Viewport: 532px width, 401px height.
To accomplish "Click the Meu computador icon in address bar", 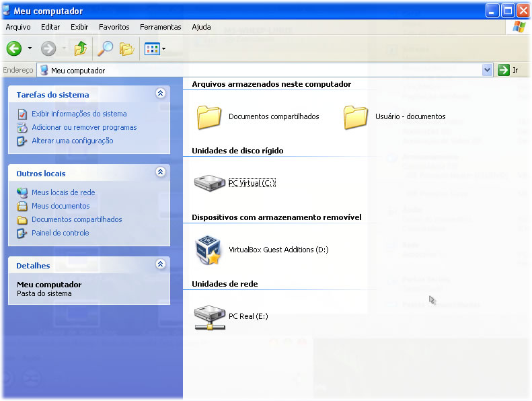I will 44,70.
